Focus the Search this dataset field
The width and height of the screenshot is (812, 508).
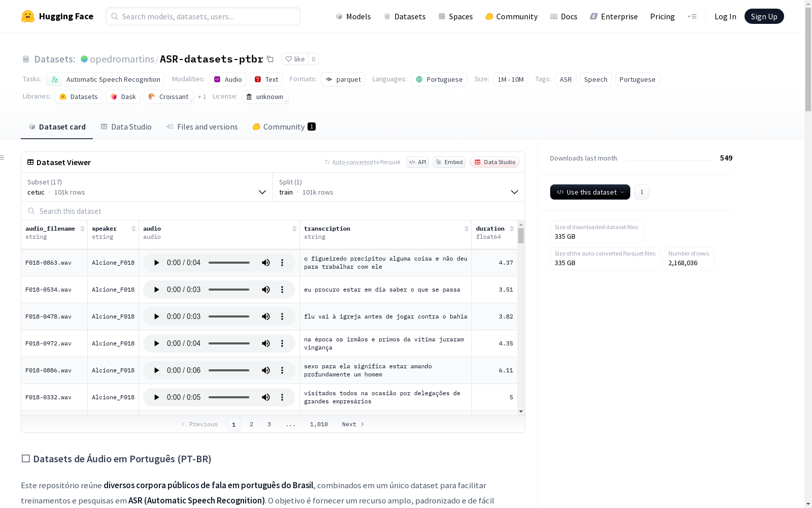[273, 211]
